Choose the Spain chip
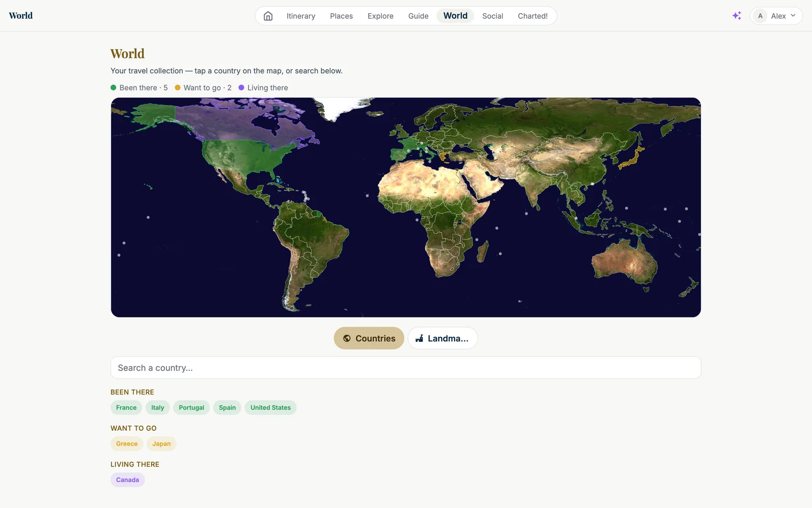The height and width of the screenshot is (508, 812). (x=227, y=407)
